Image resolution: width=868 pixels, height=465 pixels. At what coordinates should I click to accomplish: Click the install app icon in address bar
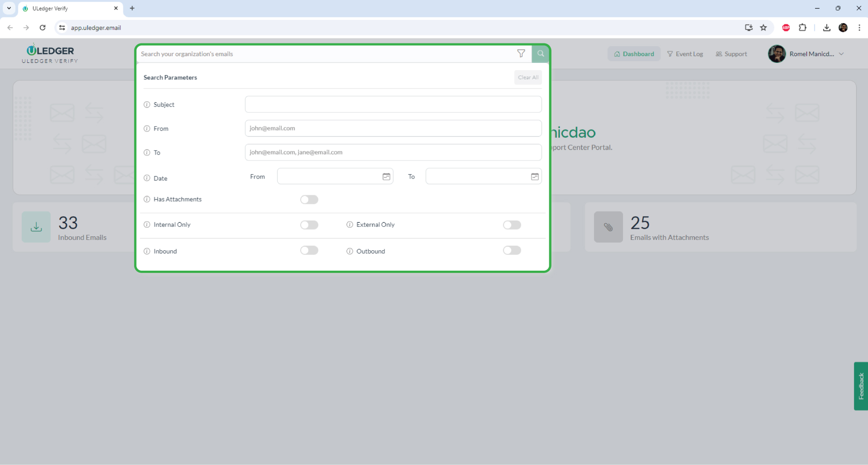[x=749, y=28]
